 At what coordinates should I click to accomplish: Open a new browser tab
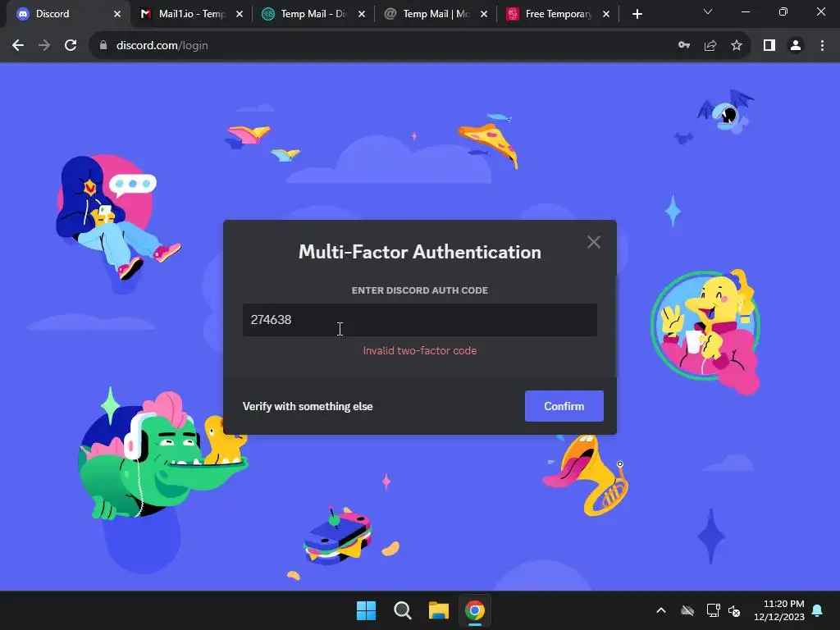click(x=637, y=14)
